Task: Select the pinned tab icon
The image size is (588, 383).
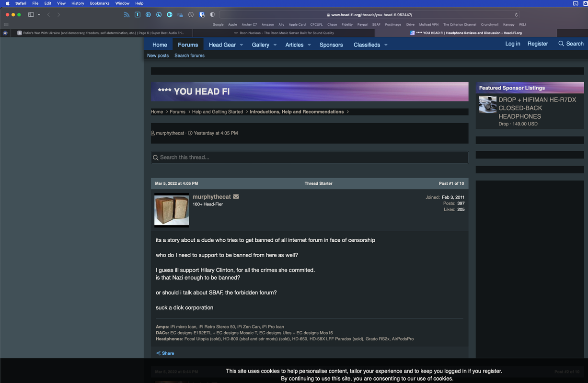Action: (x=5, y=33)
